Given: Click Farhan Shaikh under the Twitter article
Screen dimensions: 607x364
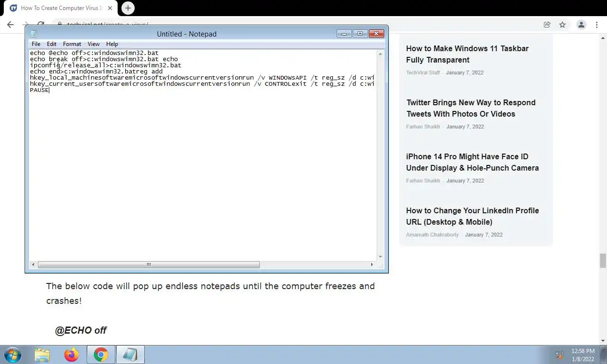Looking at the screenshot, I should point(423,127).
